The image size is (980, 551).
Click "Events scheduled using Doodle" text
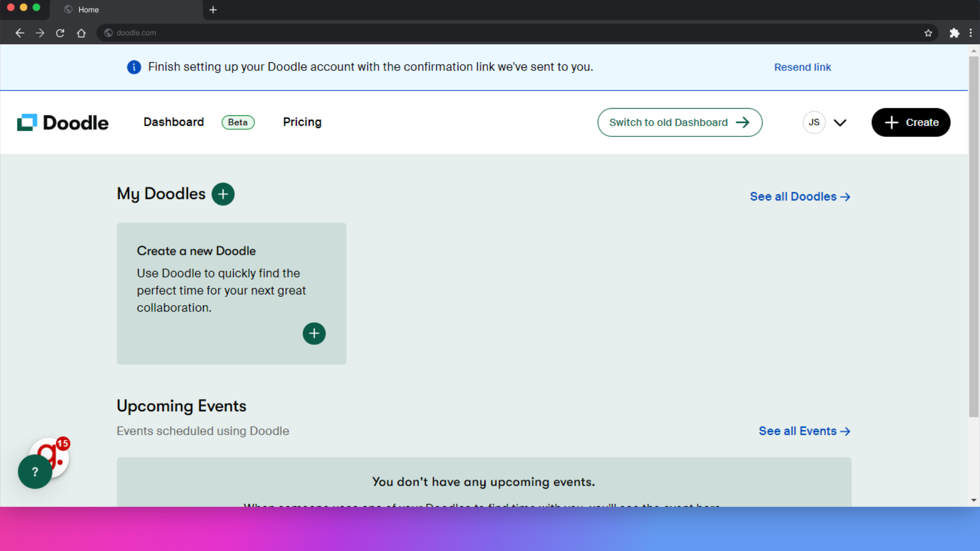[x=203, y=431]
